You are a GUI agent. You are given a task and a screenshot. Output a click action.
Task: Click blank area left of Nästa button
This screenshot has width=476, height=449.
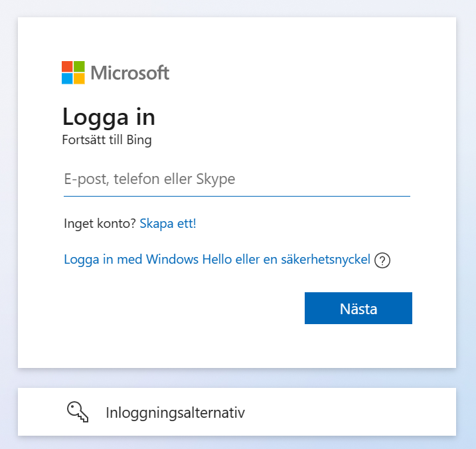(x=186, y=308)
